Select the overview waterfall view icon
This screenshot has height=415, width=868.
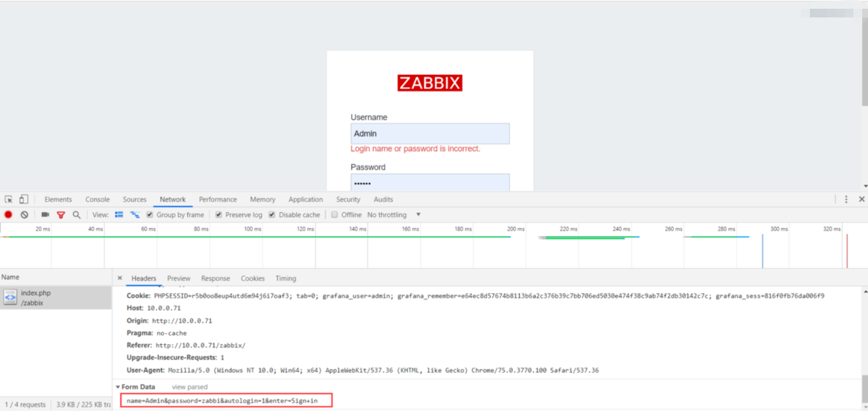coord(135,214)
